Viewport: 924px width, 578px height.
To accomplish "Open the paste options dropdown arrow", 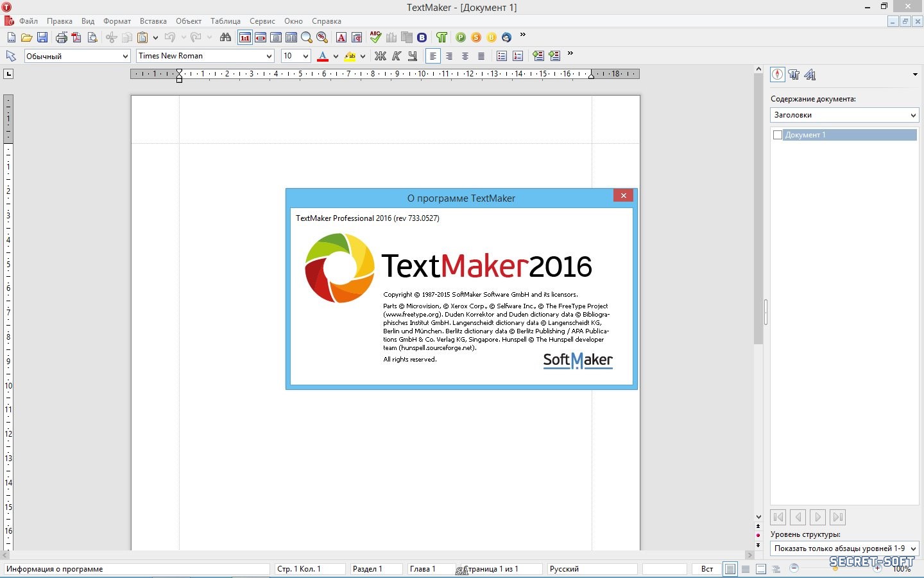I will (x=155, y=38).
